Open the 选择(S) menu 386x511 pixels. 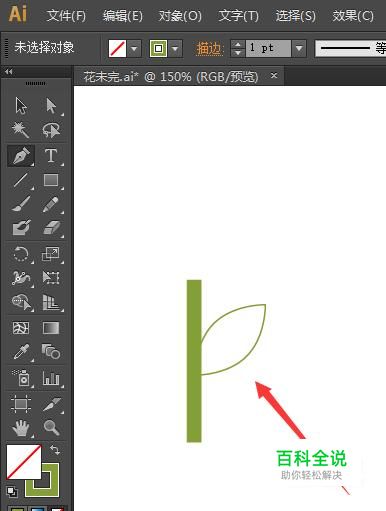click(x=296, y=16)
